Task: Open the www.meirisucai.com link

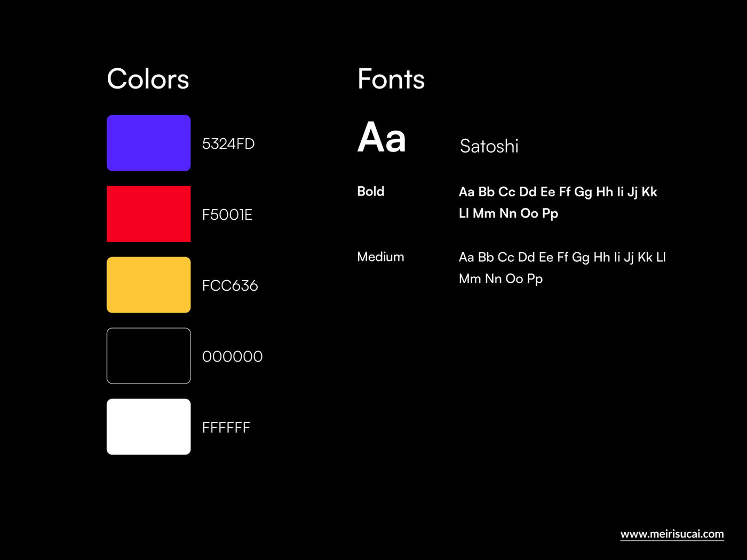Action: click(672, 534)
